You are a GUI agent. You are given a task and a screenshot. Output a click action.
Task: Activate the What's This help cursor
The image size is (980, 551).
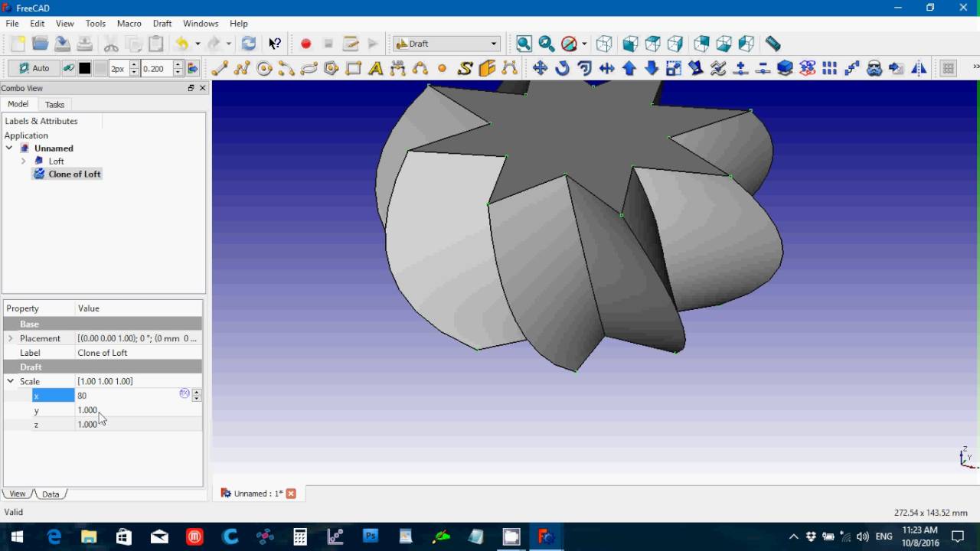[275, 44]
